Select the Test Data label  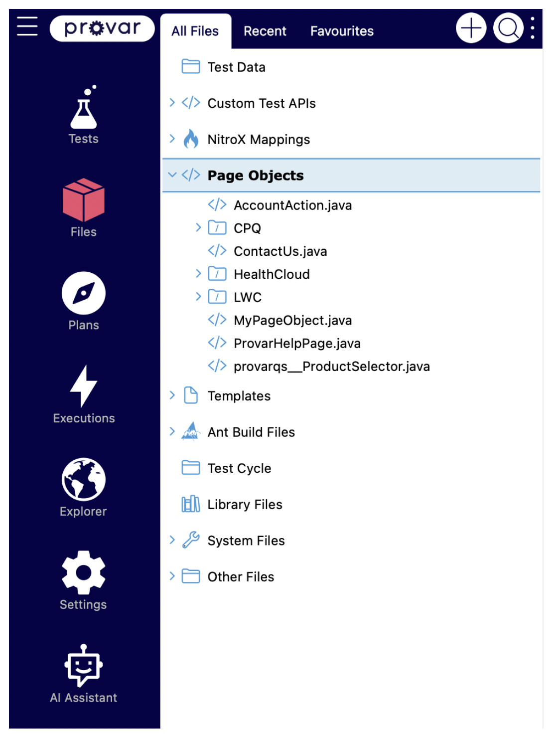tap(237, 67)
